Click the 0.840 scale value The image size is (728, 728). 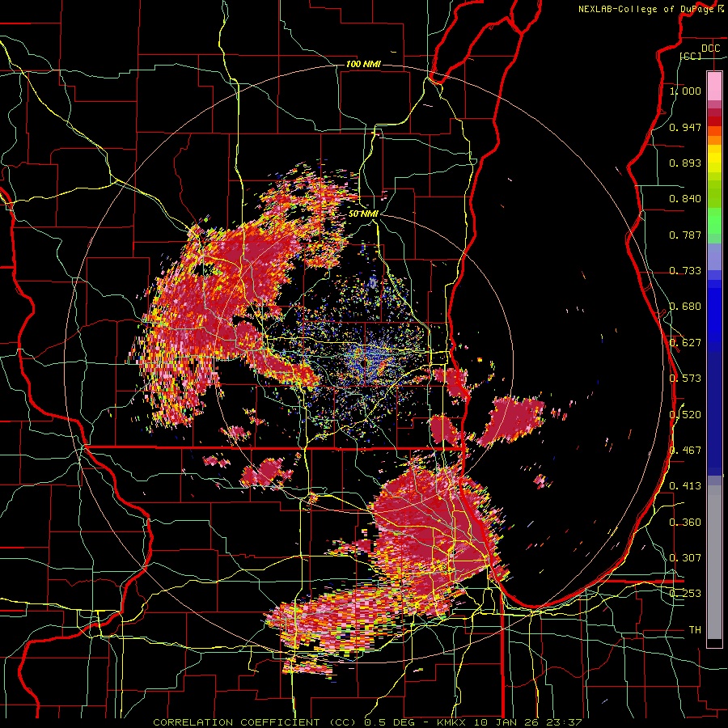click(x=685, y=199)
